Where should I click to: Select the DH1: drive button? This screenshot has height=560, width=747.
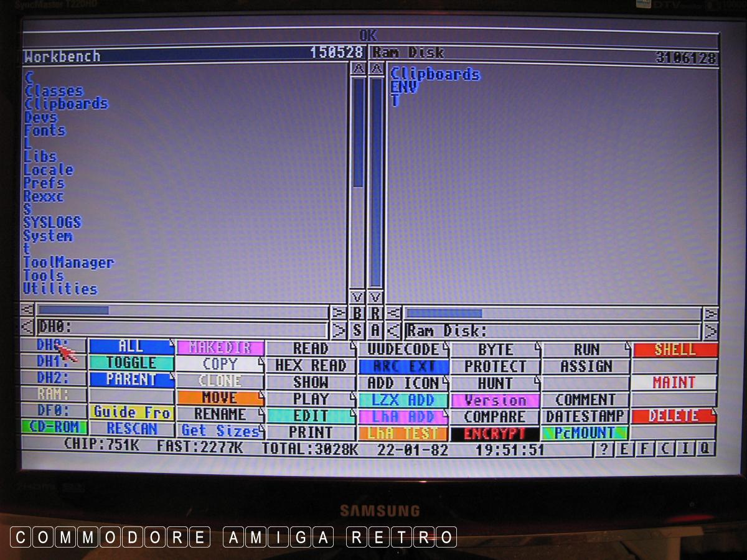click(52, 361)
